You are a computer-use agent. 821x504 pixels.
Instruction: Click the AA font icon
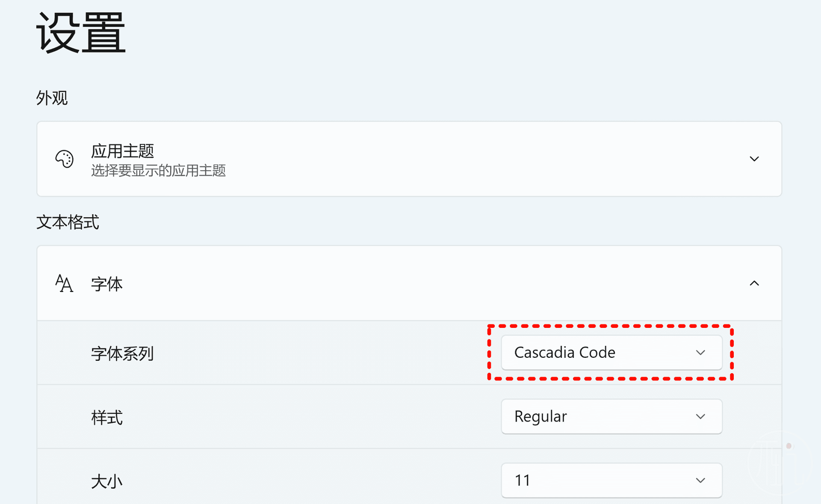[64, 283]
